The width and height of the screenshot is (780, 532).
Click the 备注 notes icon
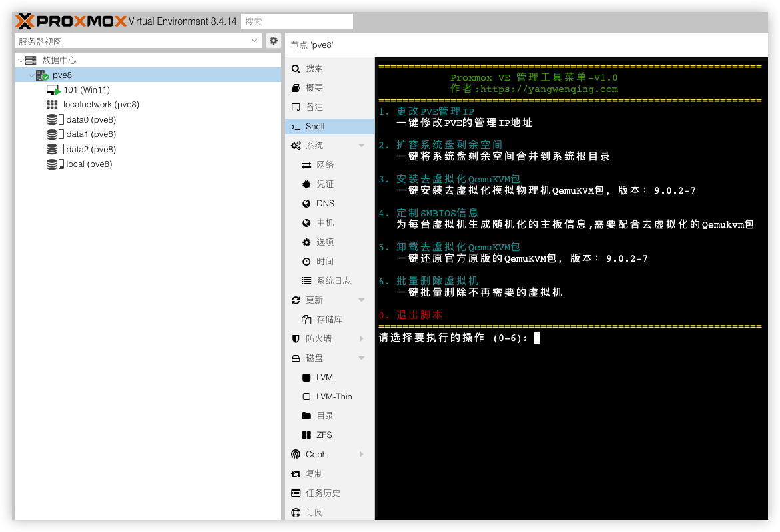(296, 107)
